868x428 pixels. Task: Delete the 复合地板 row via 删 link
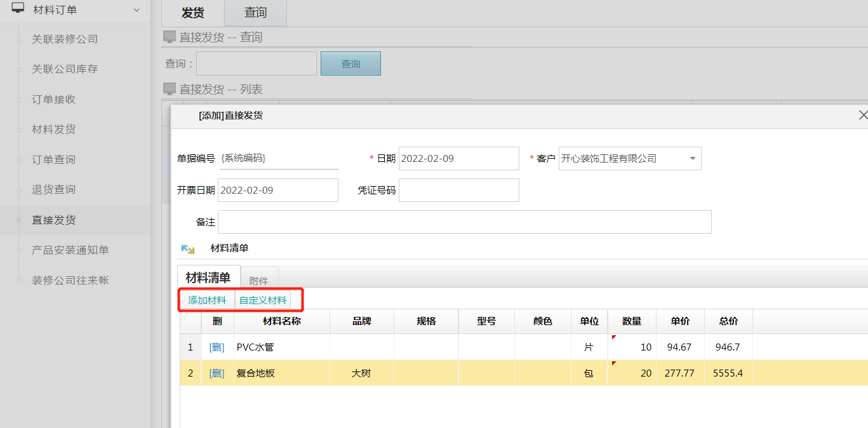click(217, 373)
